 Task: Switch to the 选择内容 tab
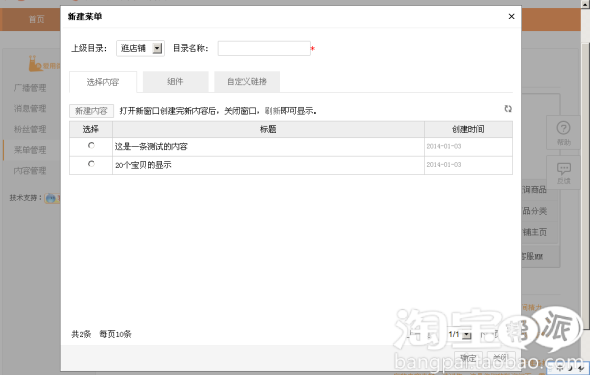[x=103, y=82]
